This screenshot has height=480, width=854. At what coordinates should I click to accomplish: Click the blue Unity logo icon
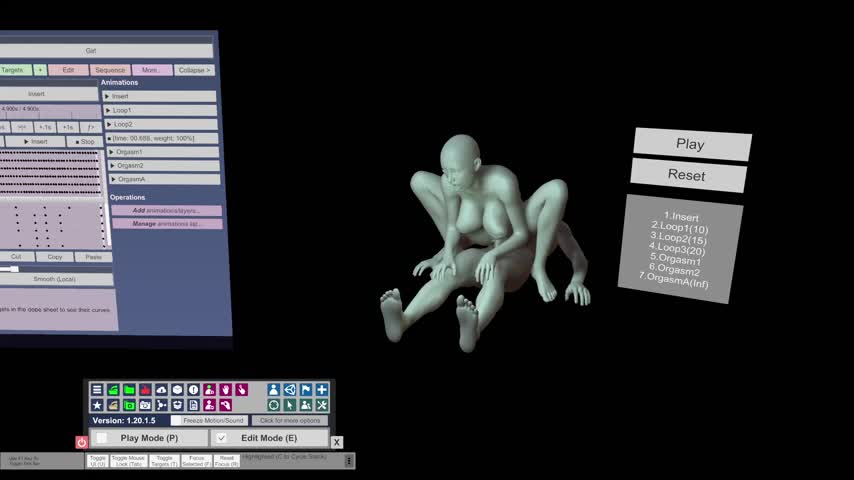point(290,390)
